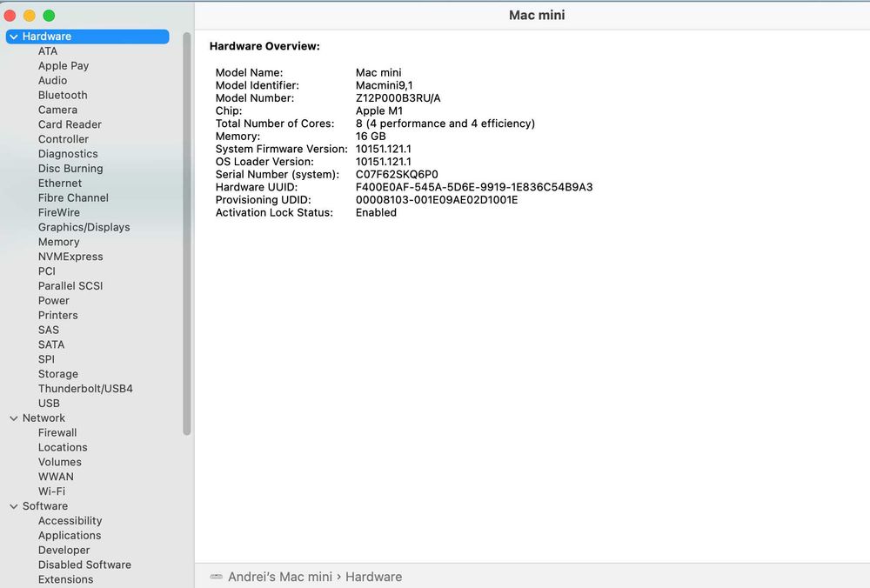This screenshot has width=870, height=588.
Task: Select ATA in the sidebar
Action: 48,51
